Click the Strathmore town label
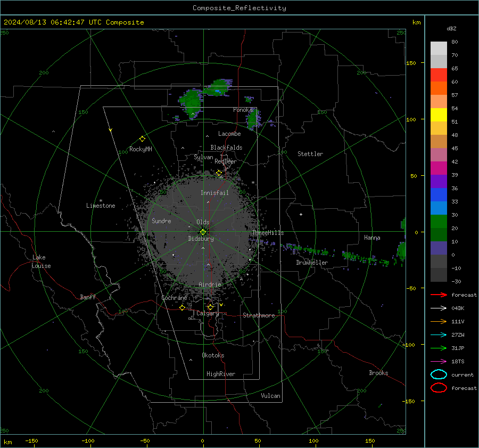The image size is (479, 448). [259, 315]
